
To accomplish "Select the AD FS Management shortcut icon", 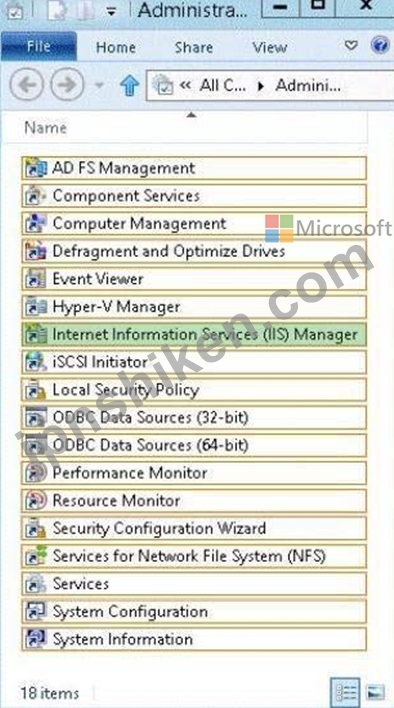I will [35, 168].
